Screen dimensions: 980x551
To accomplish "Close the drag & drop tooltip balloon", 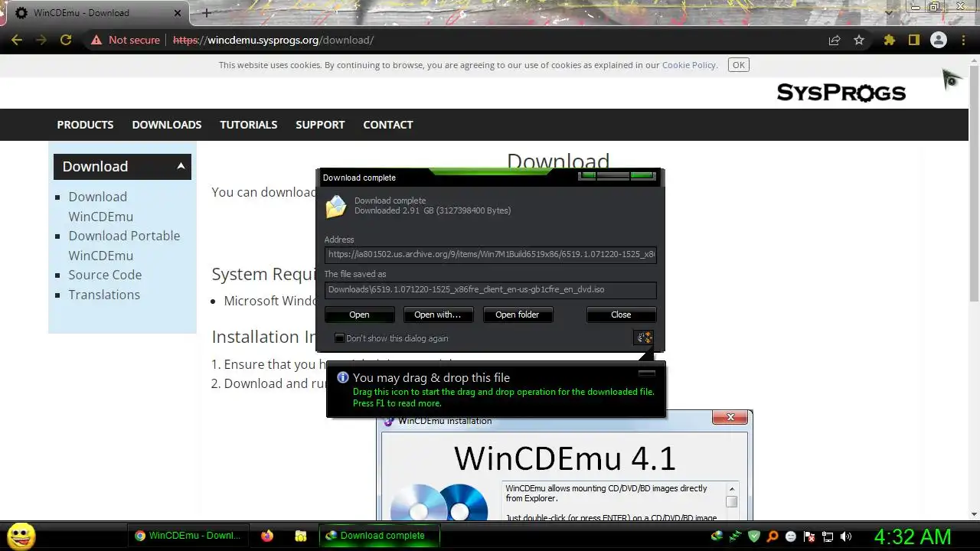I will [647, 373].
